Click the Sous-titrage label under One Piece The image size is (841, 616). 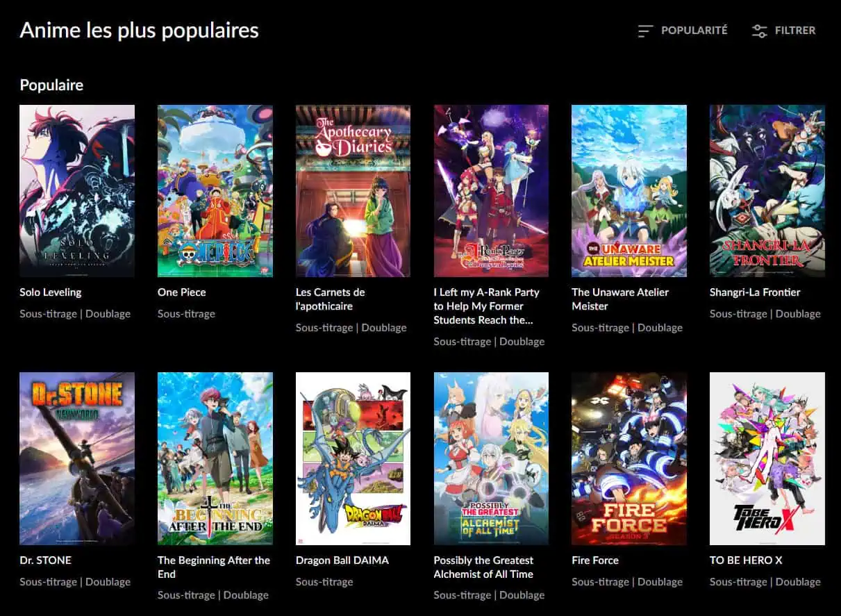point(186,314)
